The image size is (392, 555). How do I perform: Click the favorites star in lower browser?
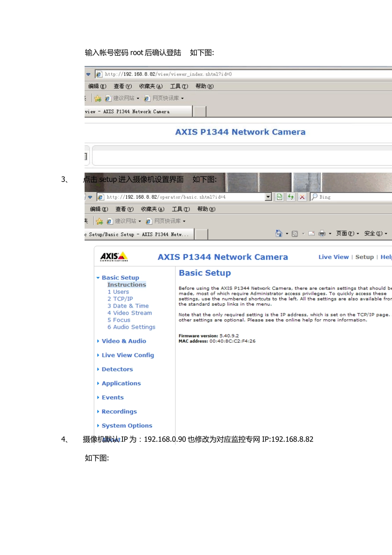(99, 221)
